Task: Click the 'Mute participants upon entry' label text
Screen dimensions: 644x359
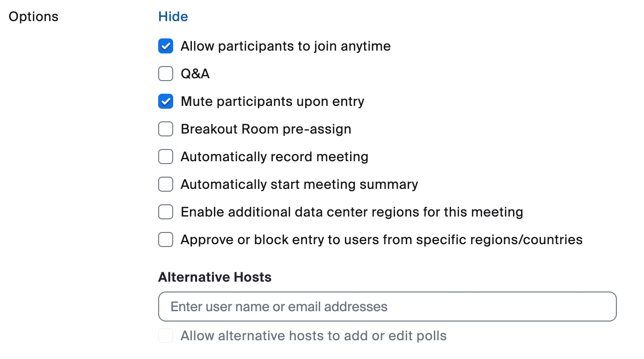Action: [x=272, y=102]
